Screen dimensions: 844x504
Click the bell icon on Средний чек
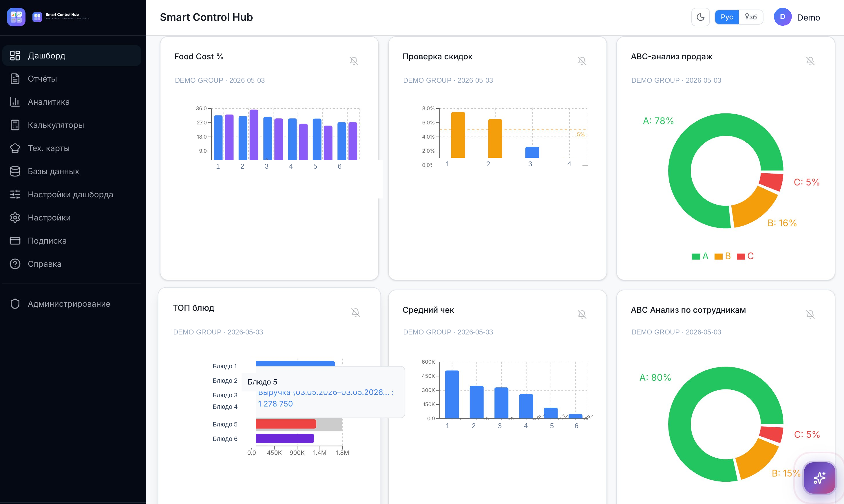click(582, 314)
